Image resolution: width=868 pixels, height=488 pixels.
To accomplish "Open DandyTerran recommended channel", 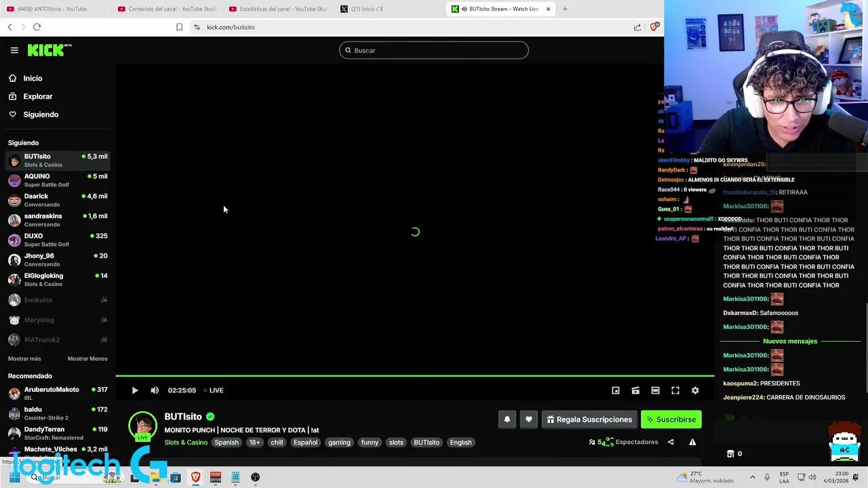I will click(x=58, y=433).
